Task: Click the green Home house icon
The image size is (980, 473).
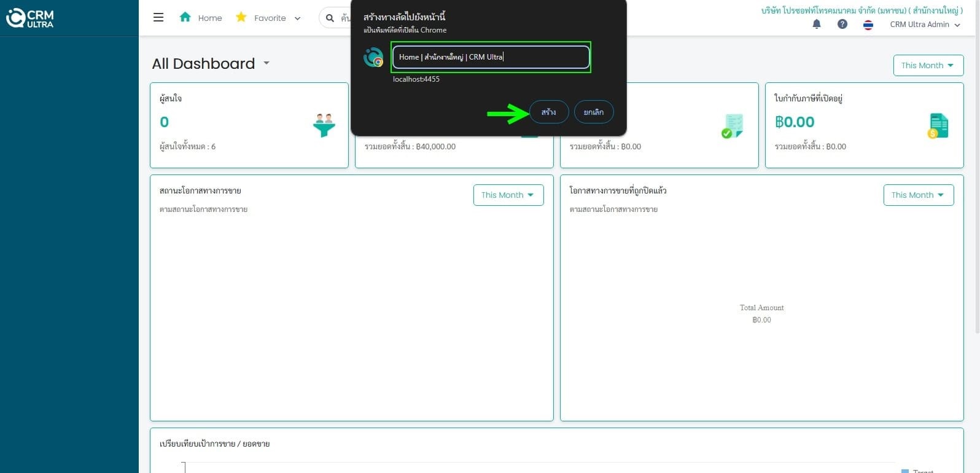Action: (x=185, y=17)
